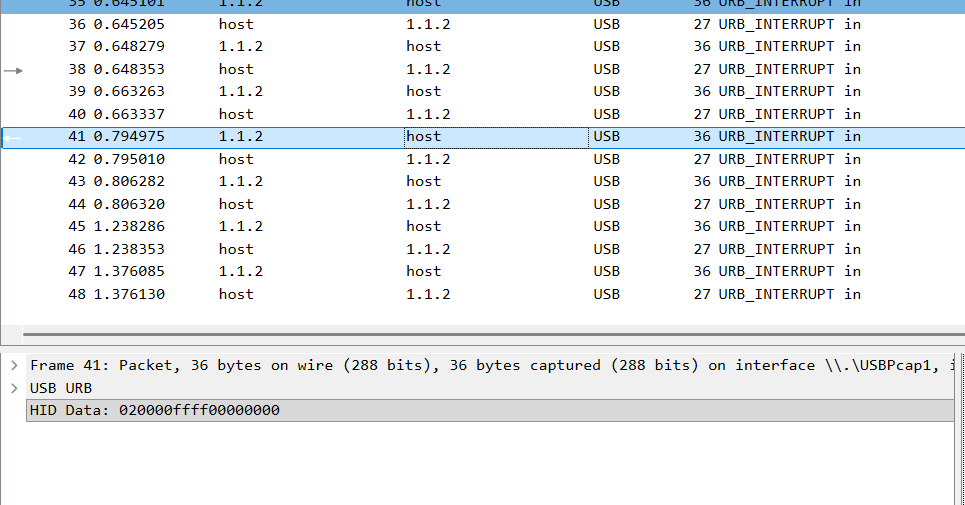Image resolution: width=965 pixels, height=505 pixels.
Task: Select packet 40 at time 0.663337
Action: (x=128, y=115)
